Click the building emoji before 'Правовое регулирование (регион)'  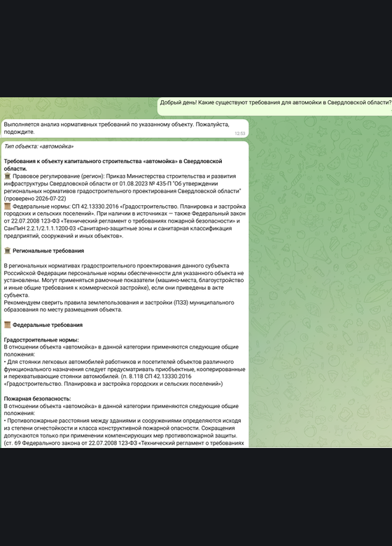(x=7, y=176)
